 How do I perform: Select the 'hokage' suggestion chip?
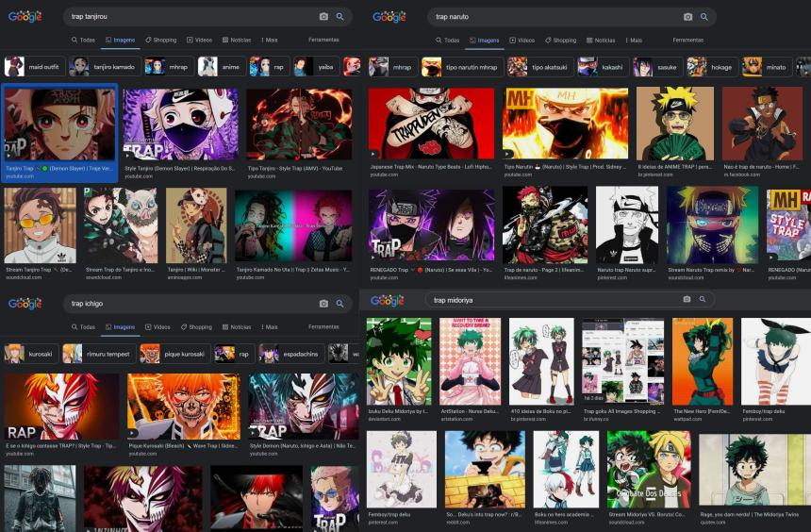coord(712,67)
